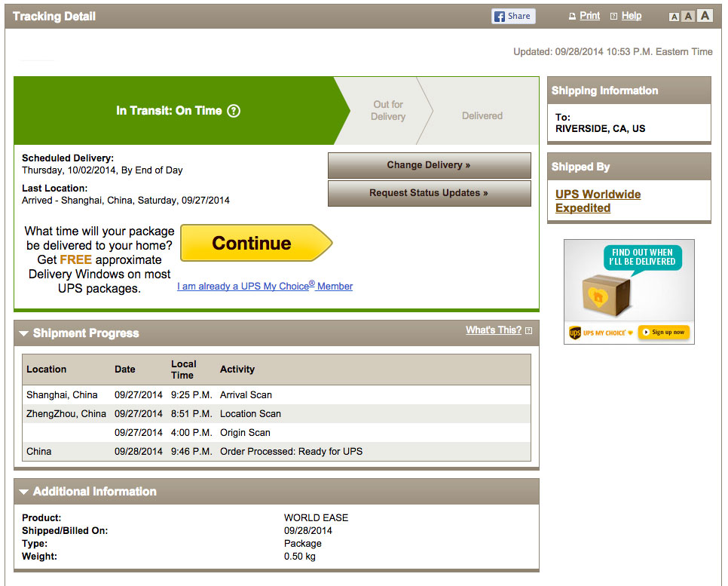This screenshot has width=728, height=586.
Task: Click the Tracking Detail title
Action: coord(54,17)
